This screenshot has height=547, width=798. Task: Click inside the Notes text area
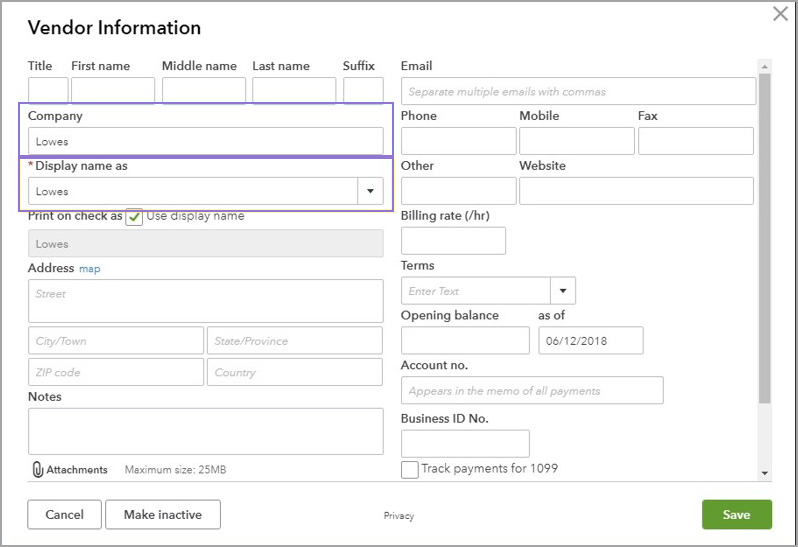tap(206, 431)
